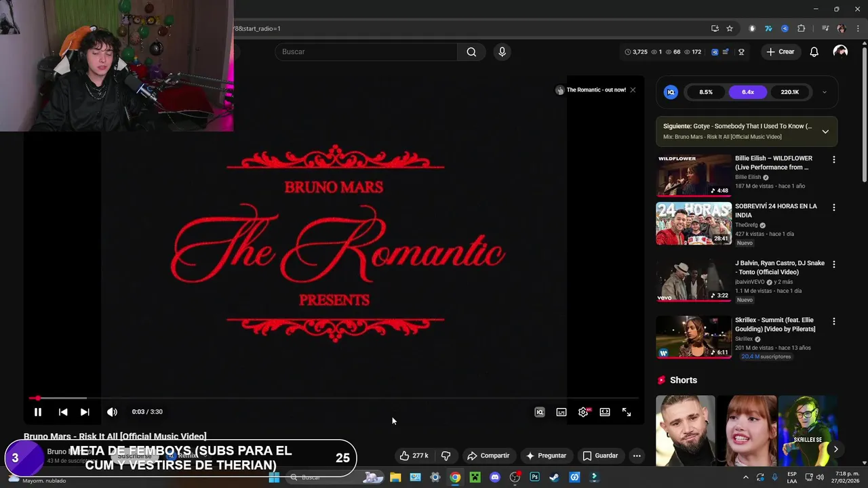Open Chrome extensions puzzle icon
Viewport: 868px width, 488px height.
pyautogui.click(x=802, y=28)
